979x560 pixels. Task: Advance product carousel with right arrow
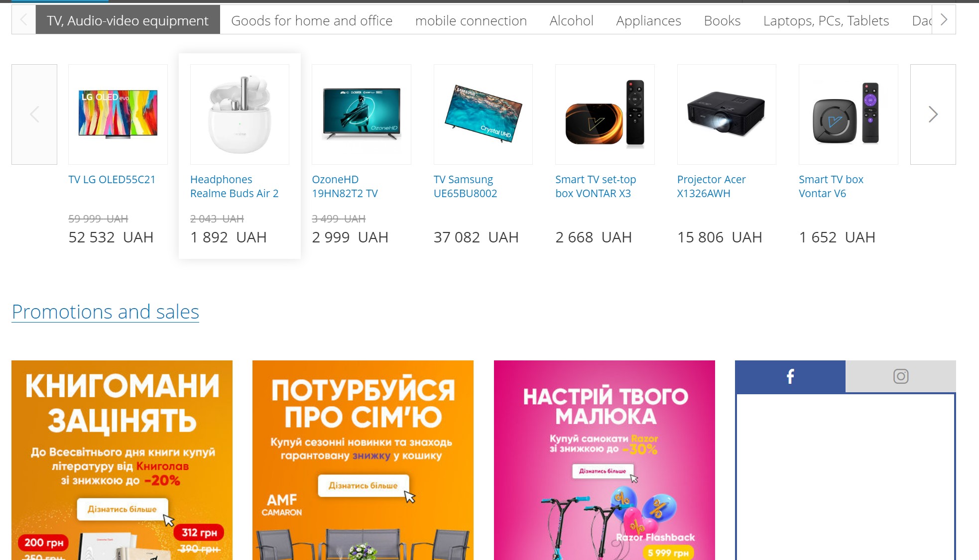pyautogui.click(x=933, y=114)
